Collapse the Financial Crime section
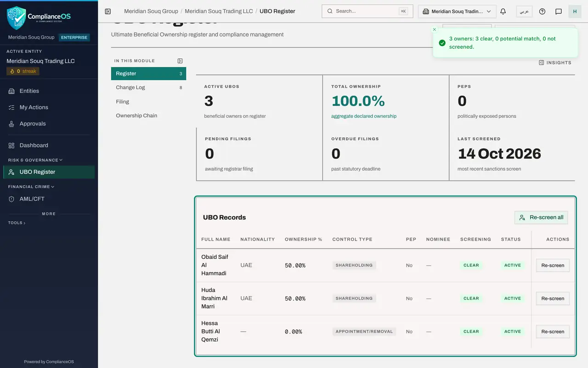 coord(31,187)
